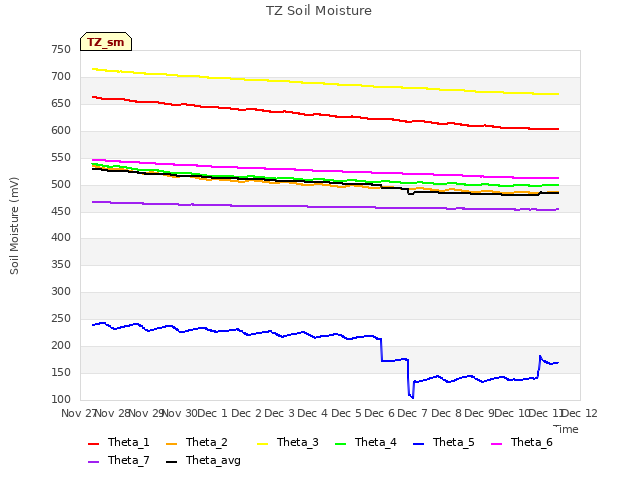
Task: Click the purple Theta_7 legend swatch
Action: click(x=93, y=461)
